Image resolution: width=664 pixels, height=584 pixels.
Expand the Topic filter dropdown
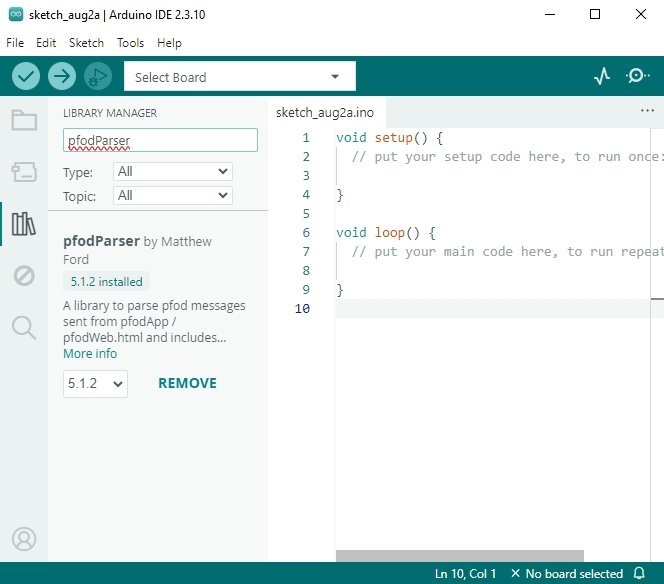(x=173, y=196)
